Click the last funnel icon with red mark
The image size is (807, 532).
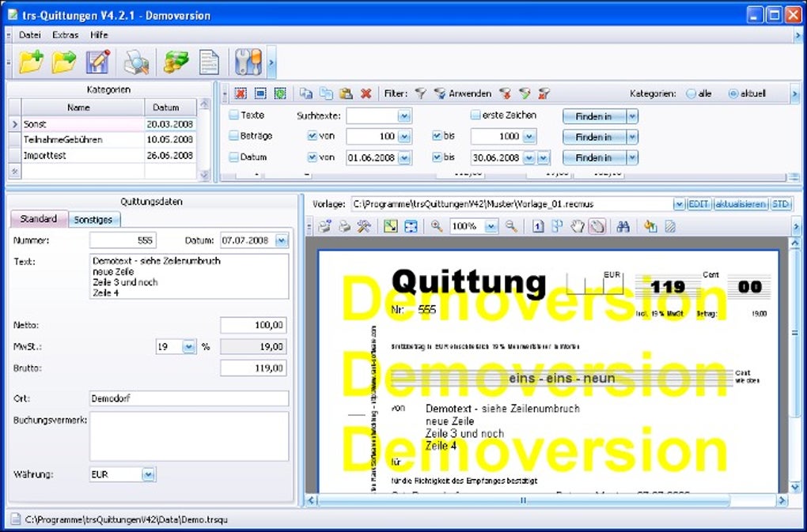[x=544, y=93]
